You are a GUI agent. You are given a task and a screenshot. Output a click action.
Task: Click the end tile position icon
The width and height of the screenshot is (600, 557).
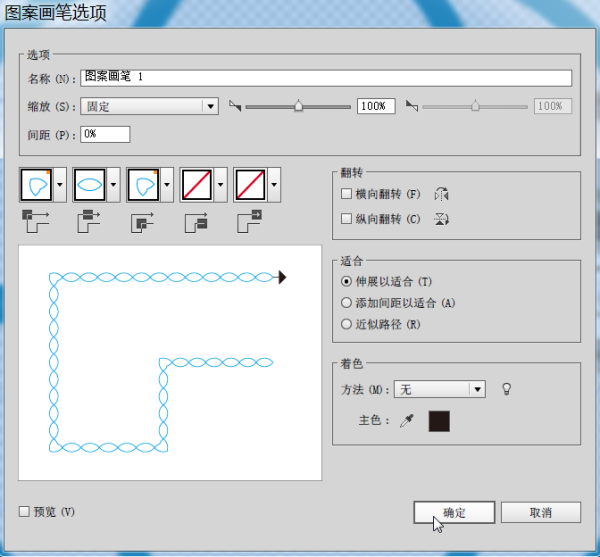click(249, 221)
